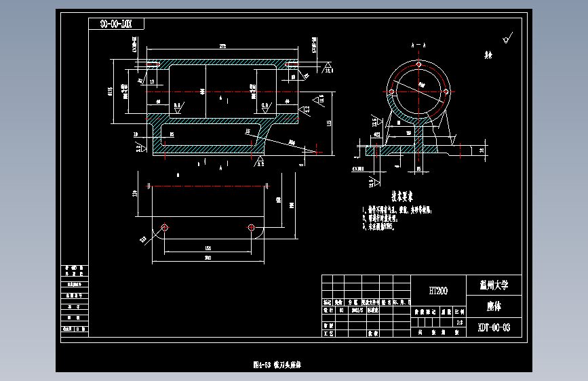The width and height of the screenshot is (588, 381).
Task: Click the second technical requirement line
Action: (x=380, y=218)
